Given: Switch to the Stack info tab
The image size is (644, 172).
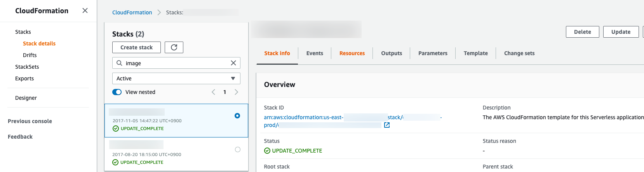Looking at the screenshot, I should click(x=277, y=53).
